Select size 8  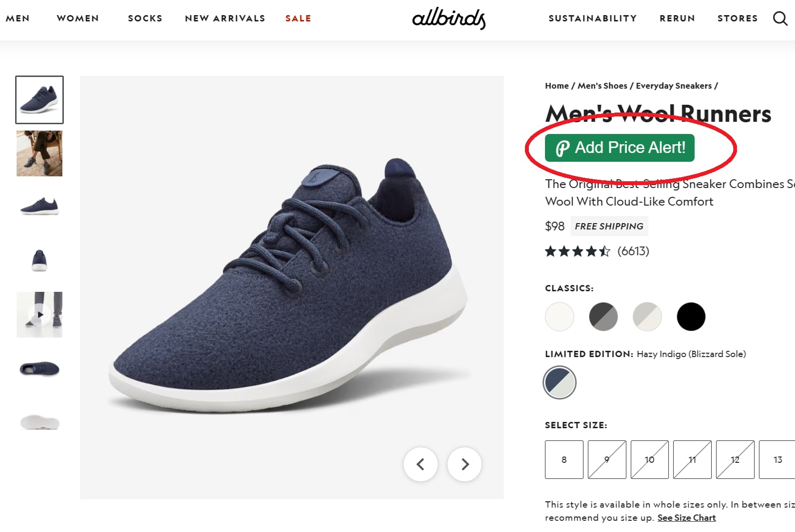click(x=563, y=459)
